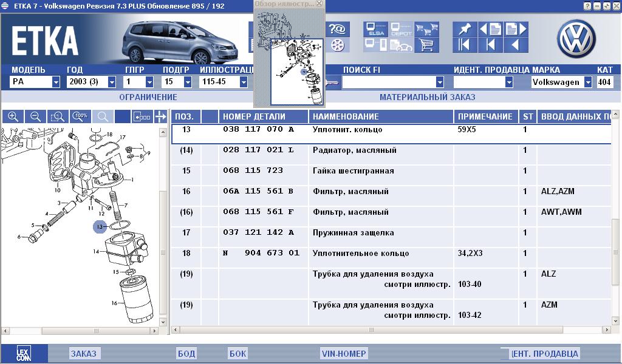Click the pushpin icon
Image resolution: width=622 pixels, height=364 pixels.
[x=465, y=29]
